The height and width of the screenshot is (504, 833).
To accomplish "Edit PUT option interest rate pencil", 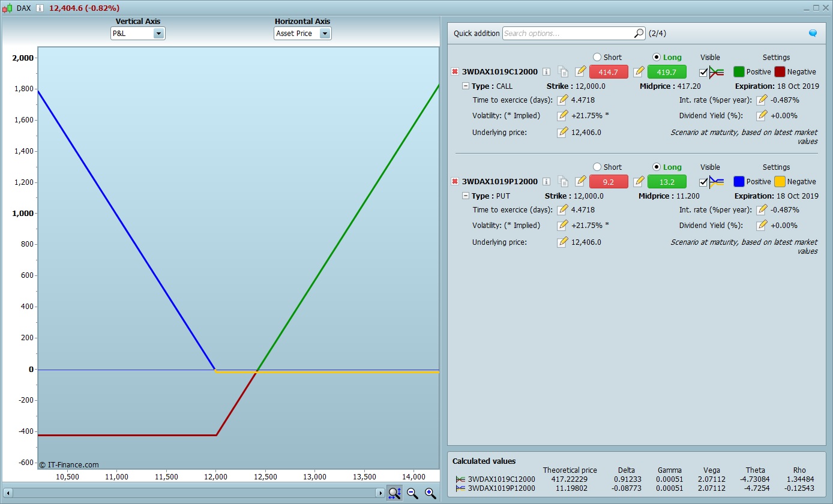I will 762,209.
